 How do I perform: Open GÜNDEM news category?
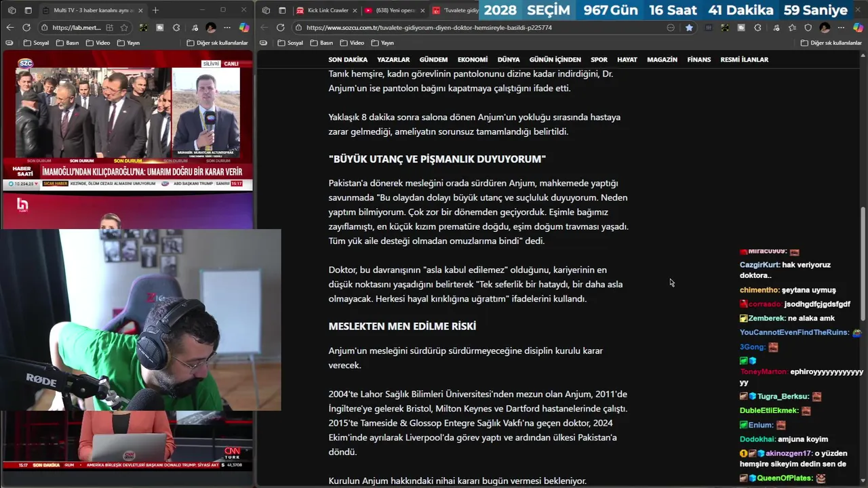(x=433, y=60)
